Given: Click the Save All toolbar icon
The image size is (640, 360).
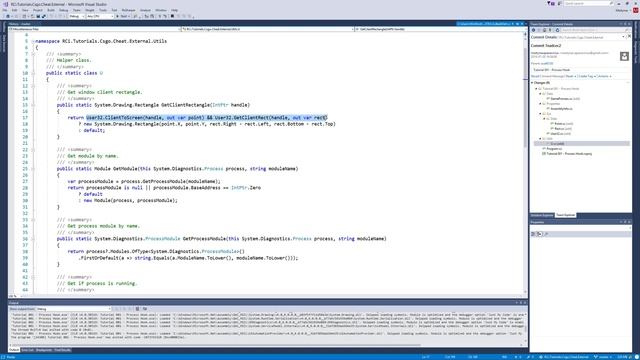Looking at the screenshot, I should 43,16.
